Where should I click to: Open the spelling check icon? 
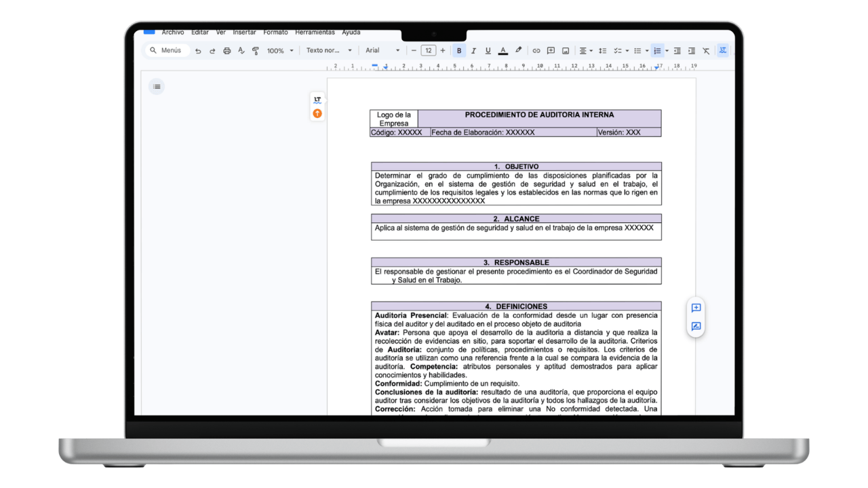[241, 50]
